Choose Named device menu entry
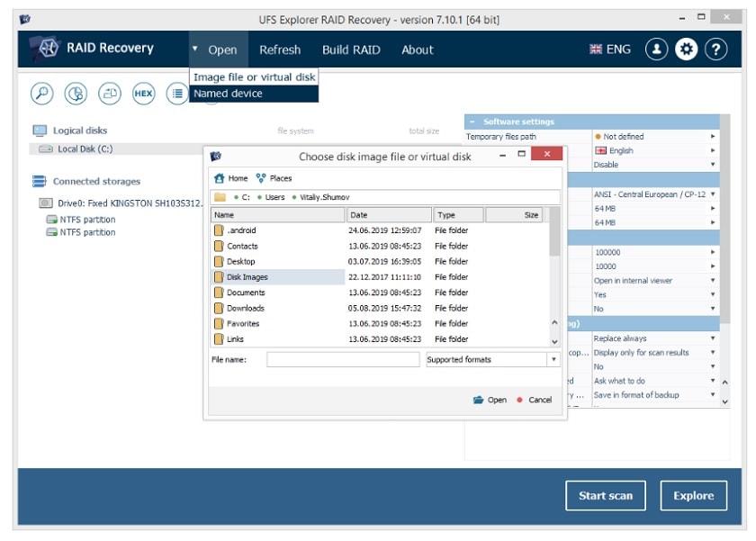This screenshot has height=541, width=756. 254,94
